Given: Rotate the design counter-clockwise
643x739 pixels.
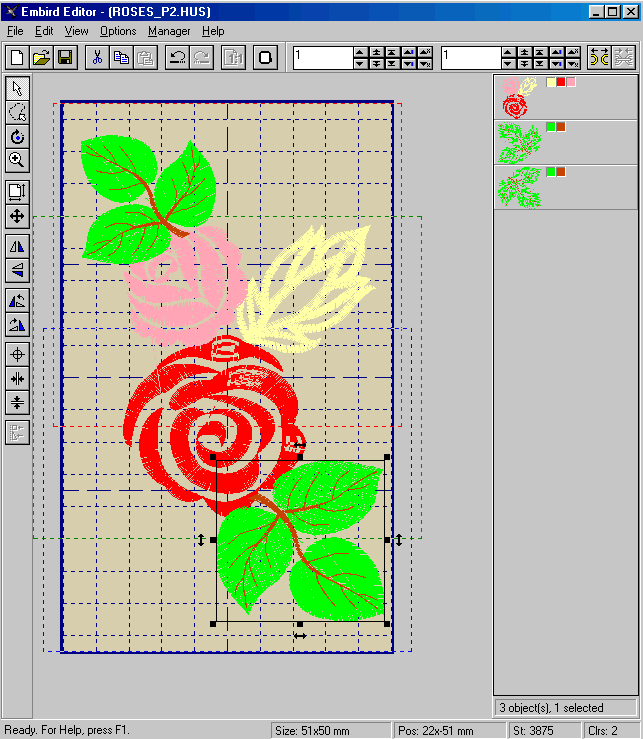Looking at the screenshot, I should (x=17, y=300).
